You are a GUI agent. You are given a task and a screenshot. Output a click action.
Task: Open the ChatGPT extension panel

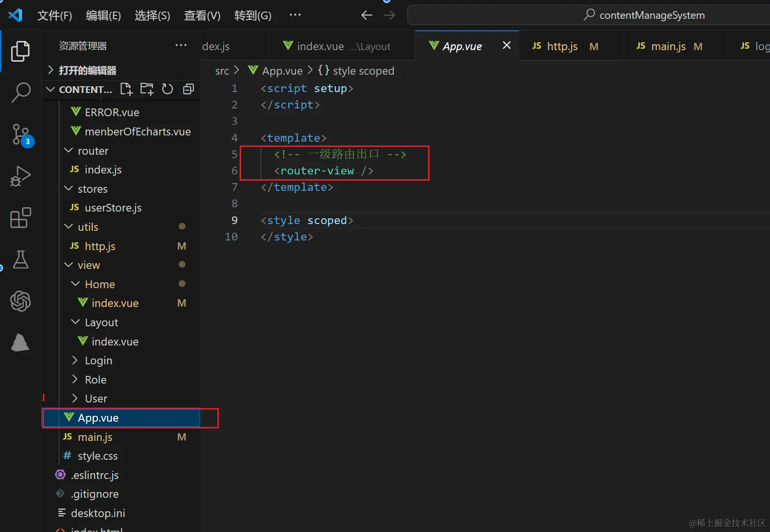pyautogui.click(x=20, y=301)
